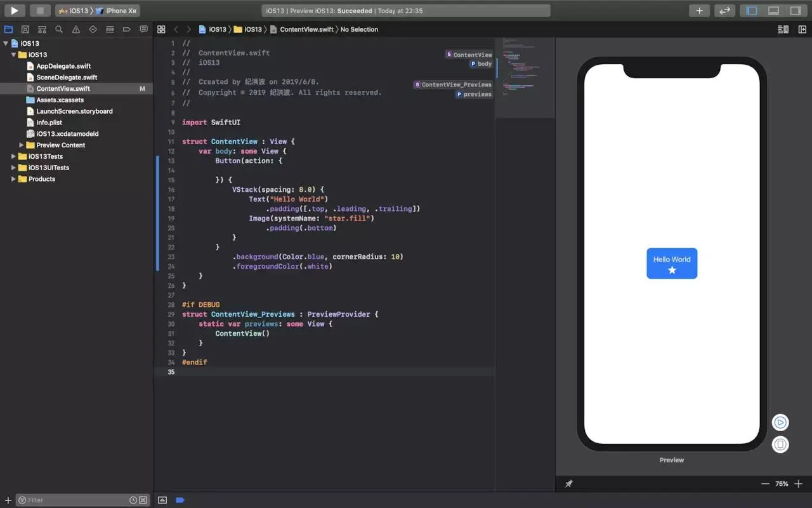
Task: Pin the preview canvas
Action: click(x=569, y=484)
